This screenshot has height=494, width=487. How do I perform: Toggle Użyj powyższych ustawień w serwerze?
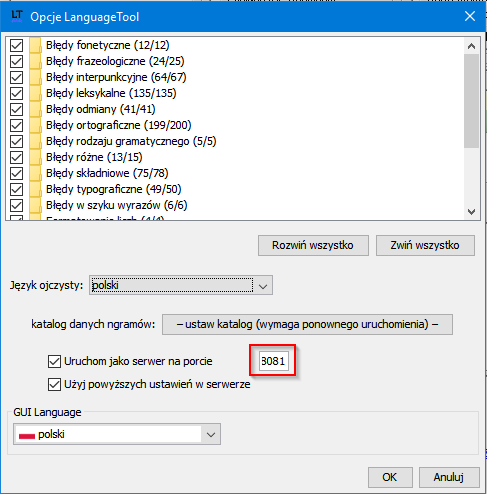tap(54, 384)
